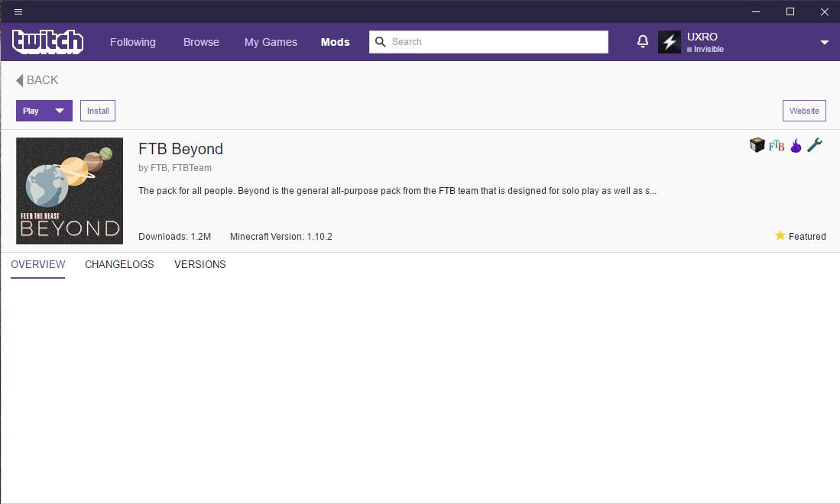
Task: Select the Mods section
Action: [x=336, y=42]
